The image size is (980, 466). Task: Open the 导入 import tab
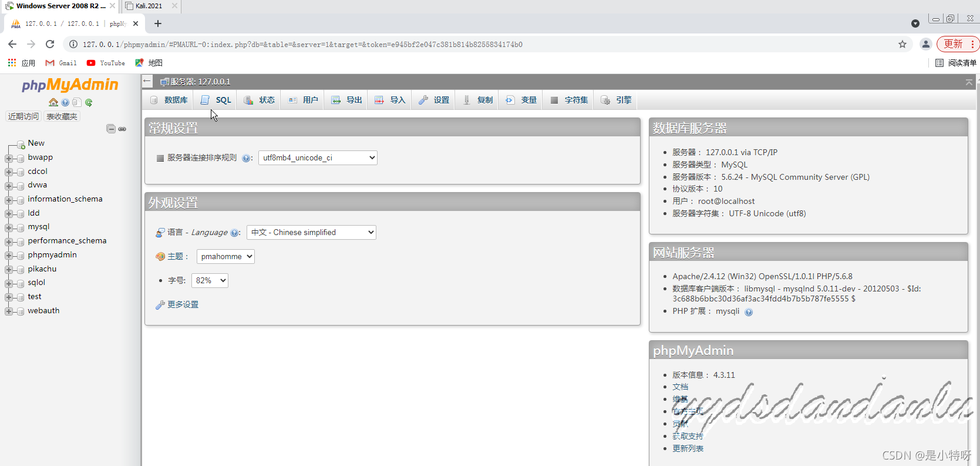(390, 100)
